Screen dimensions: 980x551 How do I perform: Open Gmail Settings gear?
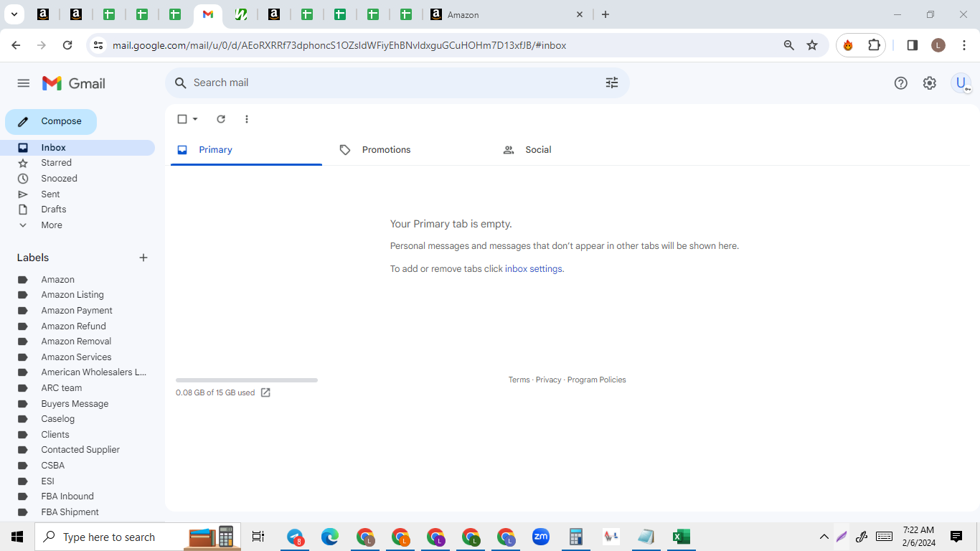click(x=930, y=83)
